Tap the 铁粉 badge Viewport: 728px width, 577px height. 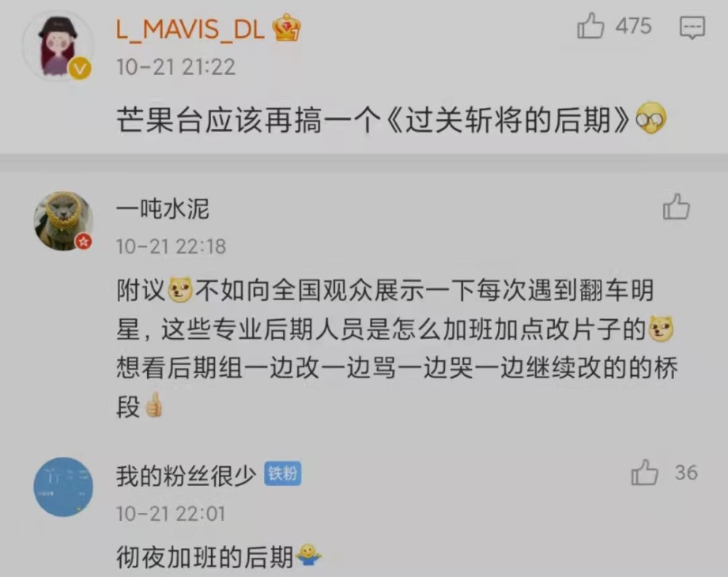(x=282, y=474)
